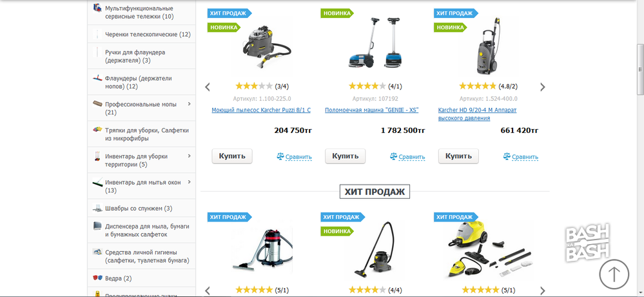Show next products with top carousel right arrow

[x=543, y=87]
